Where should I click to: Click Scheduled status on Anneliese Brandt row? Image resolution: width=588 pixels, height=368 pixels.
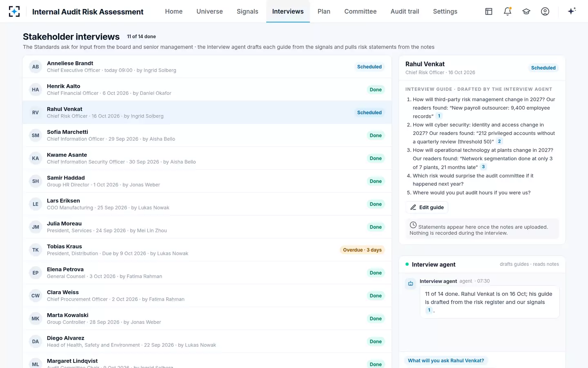point(369,67)
